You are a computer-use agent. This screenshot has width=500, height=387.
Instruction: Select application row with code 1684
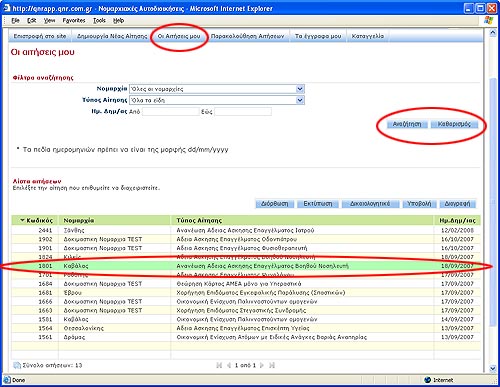[246, 284]
